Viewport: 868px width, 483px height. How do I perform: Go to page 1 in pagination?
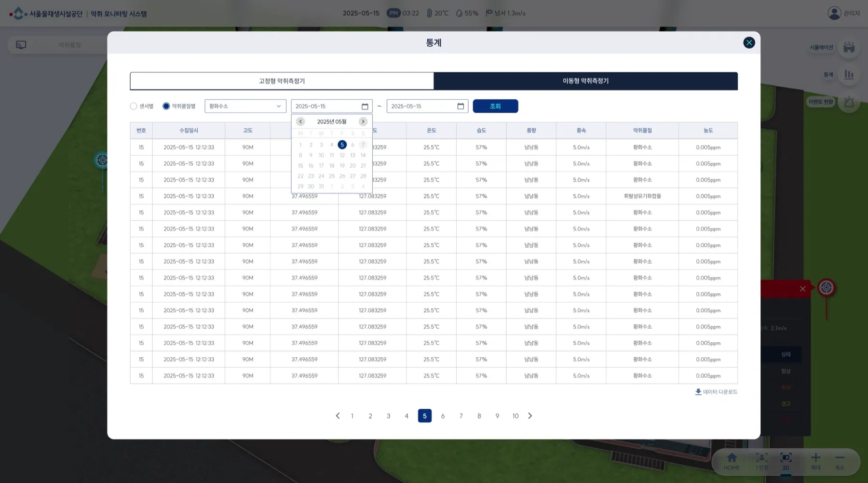pos(352,416)
